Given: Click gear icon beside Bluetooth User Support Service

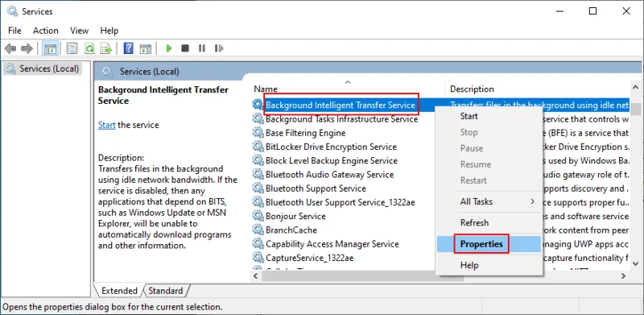Looking at the screenshot, I should pos(258,202).
